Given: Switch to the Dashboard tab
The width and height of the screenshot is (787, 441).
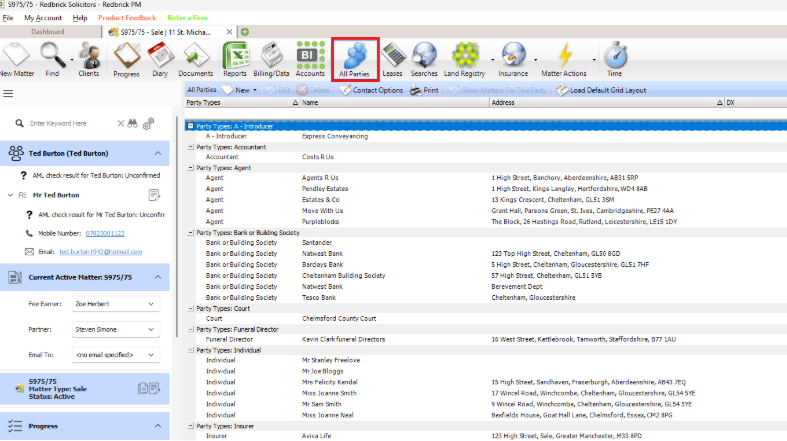Looking at the screenshot, I should (48, 31).
